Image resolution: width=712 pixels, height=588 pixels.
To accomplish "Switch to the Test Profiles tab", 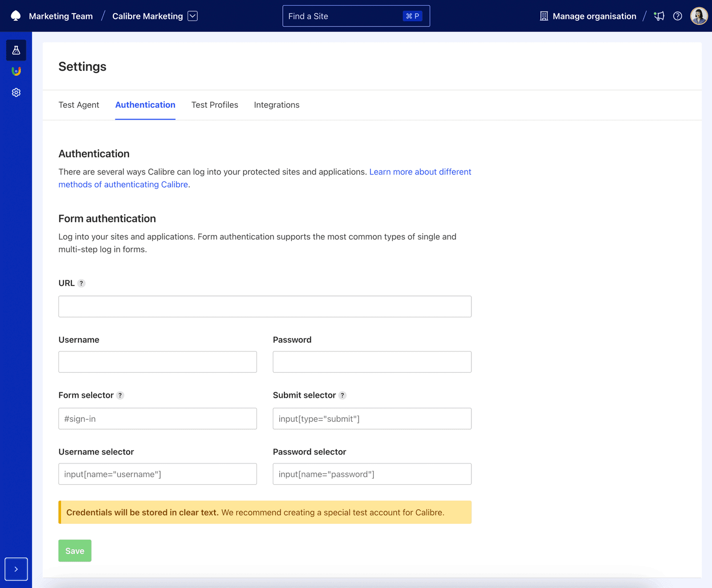I will (x=215, y=105).
